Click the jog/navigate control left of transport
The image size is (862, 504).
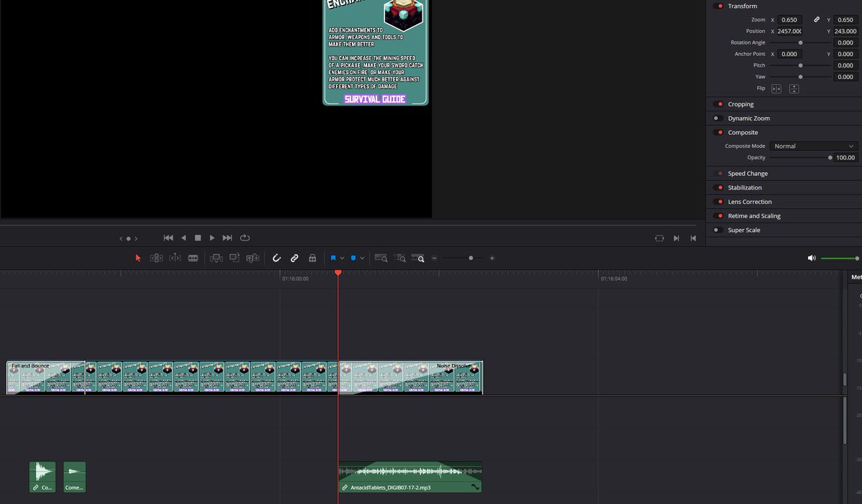point(129,238)
